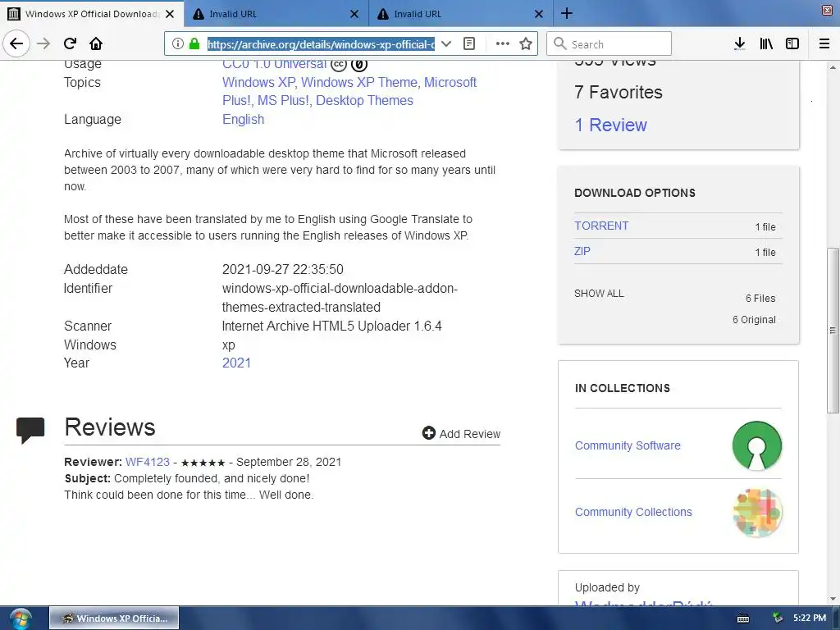
Task: Open the Library bookshelf icon
Action: coord(766,44)
